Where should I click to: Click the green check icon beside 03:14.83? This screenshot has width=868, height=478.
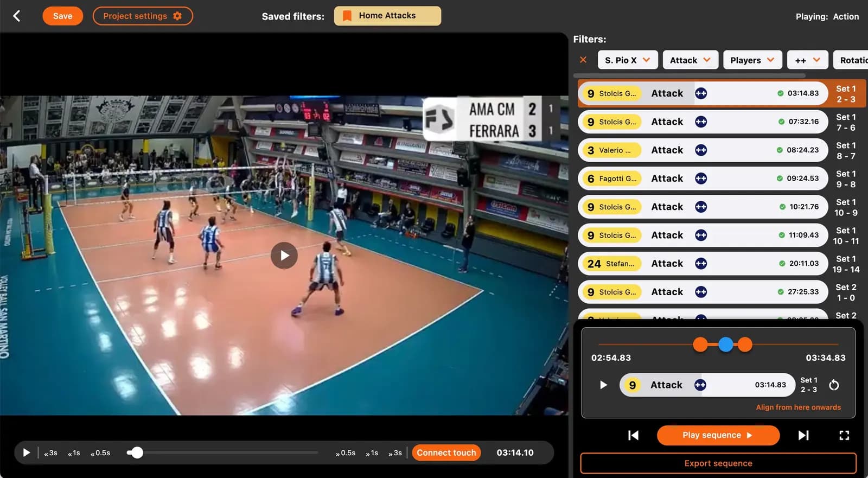tap(780, 93)
